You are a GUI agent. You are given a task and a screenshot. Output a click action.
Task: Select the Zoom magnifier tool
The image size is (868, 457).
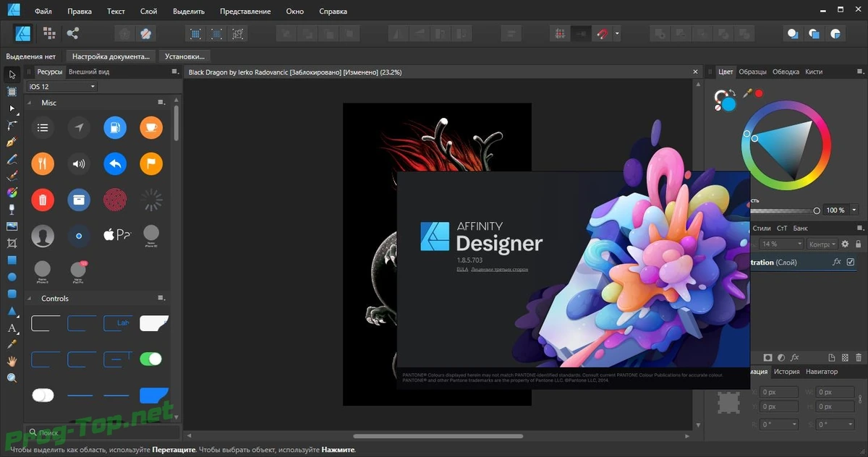coord(12,378)
